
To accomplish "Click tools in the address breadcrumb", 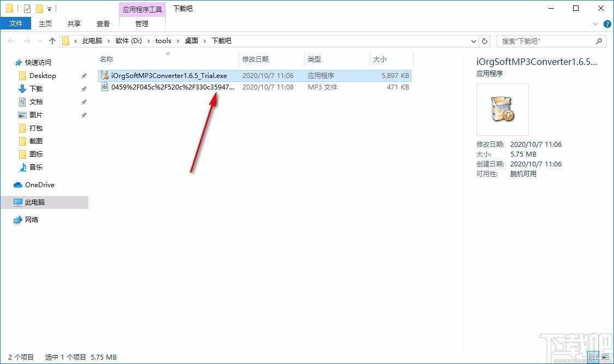I will point(163,41).
